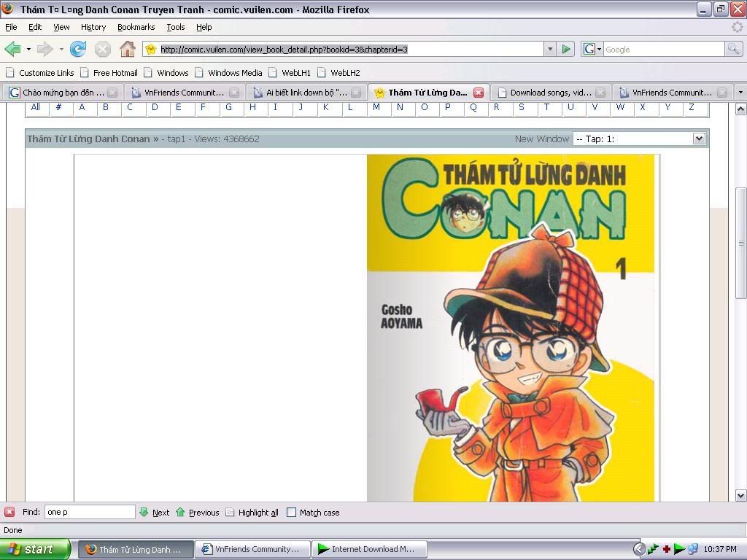Click the 10:37 PM system clock
Image resolution: width=747 pixels, height=560 pixels.
point(720,549)
